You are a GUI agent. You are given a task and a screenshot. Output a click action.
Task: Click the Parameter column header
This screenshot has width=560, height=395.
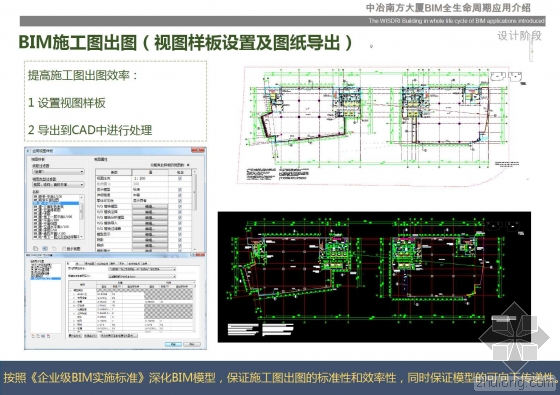[114, 172]
